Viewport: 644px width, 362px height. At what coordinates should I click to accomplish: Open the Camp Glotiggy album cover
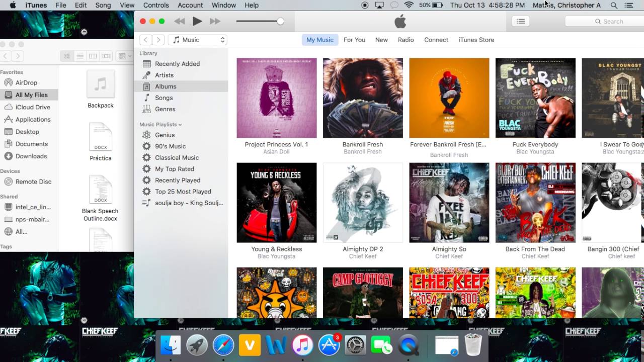pyautogui.click(x=363, y=293)
